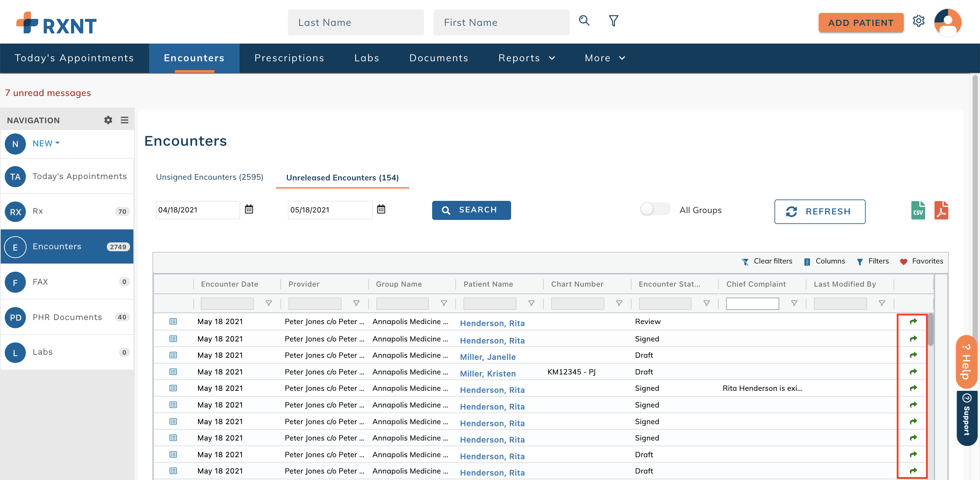The height and width of the screenshot is (480, 980).
Task: Open Group Name column filter funnel
Action: (x=444, y=303)
